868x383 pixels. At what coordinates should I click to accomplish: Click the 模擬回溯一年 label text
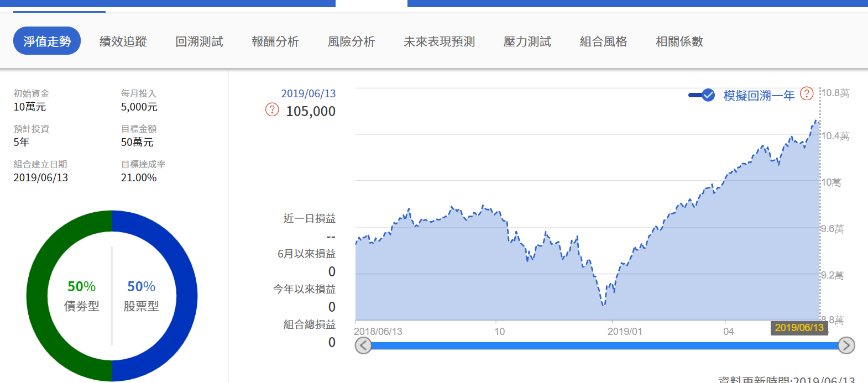pyautogui.click(x=759, y=96)
